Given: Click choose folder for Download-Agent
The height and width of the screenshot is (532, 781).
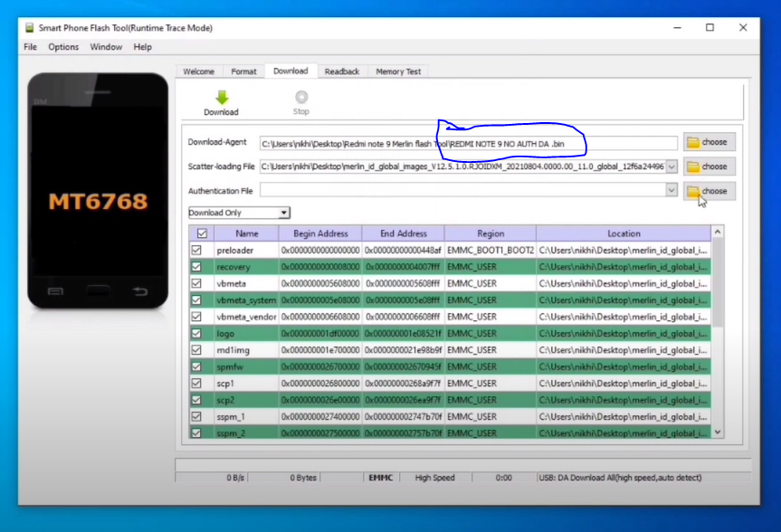Looking at the screenshot, I should click(710, 142).
